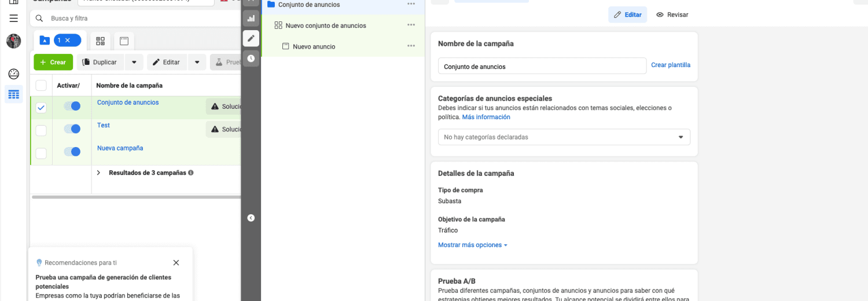Toggle off the Conjunto de anuncios campaign
This screenshot has height=301, width=868.
pos(72,106)
